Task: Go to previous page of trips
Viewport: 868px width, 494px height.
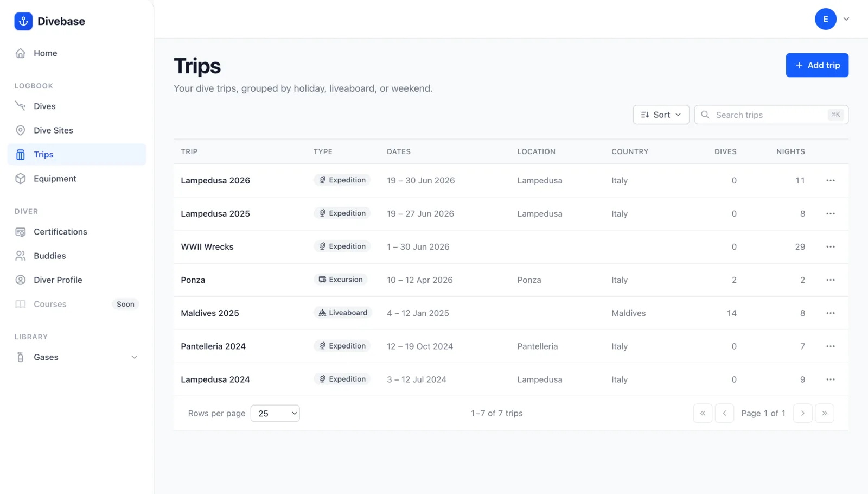Action: point(724,413)
